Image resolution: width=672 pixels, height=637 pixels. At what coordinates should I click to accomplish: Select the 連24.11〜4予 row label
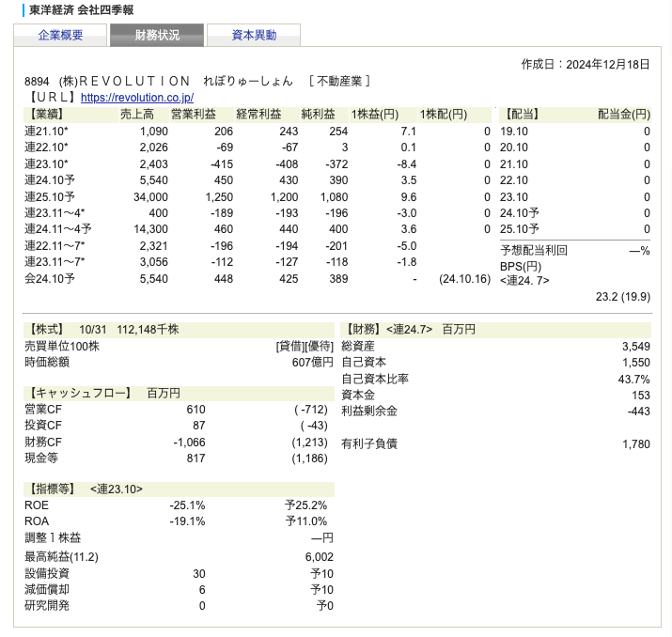pyautogui.click(x=58, y=229)
